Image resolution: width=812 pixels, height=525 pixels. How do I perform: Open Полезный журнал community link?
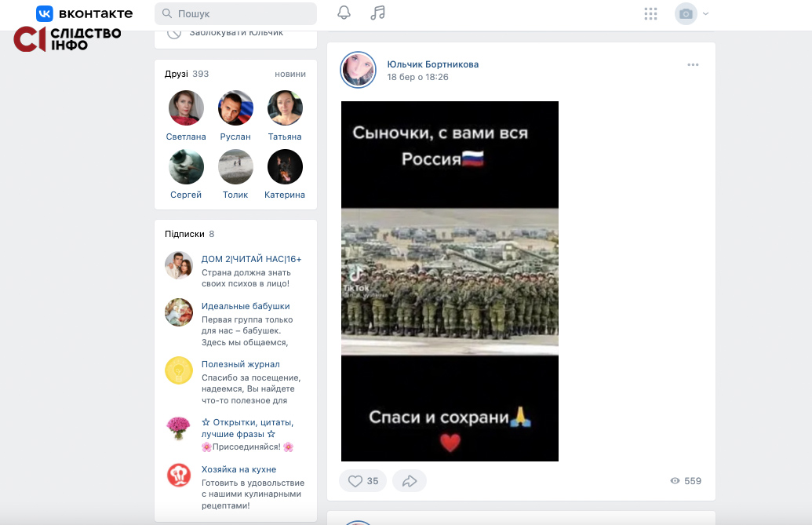[x=240, y=364]
